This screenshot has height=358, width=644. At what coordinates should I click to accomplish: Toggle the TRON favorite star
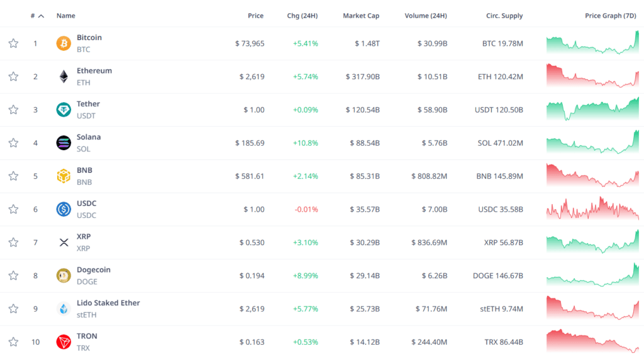14,342
